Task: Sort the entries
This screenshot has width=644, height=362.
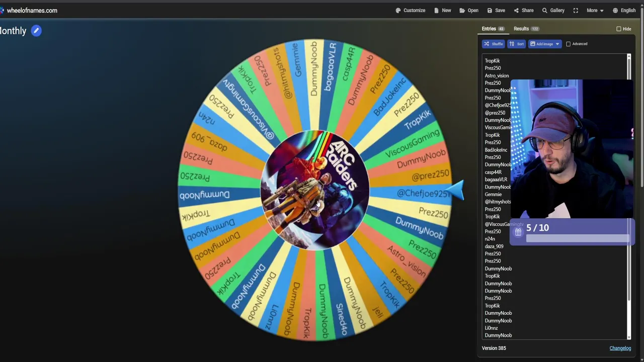Action: [x=516, y=44]
